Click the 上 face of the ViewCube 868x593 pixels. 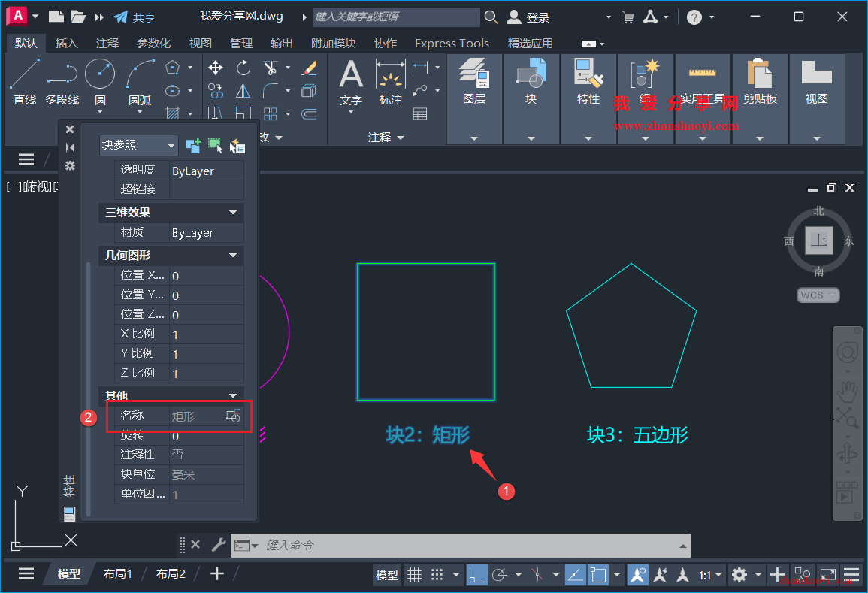(818, 241)
